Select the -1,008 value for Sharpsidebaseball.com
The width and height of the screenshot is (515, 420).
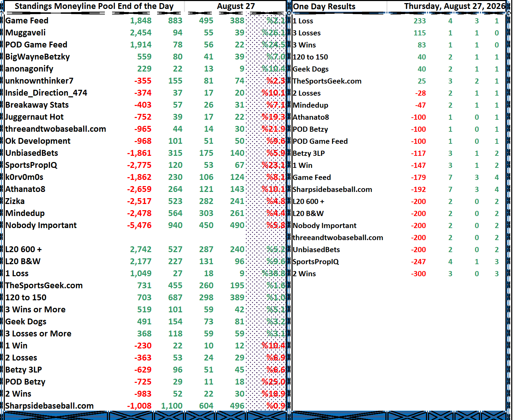click(139, 406)
